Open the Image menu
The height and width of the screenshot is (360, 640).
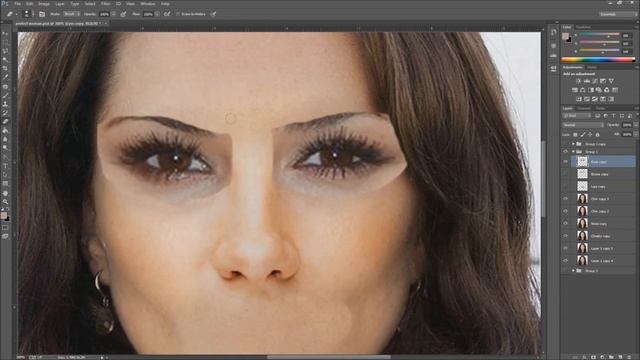pos(44,4)
